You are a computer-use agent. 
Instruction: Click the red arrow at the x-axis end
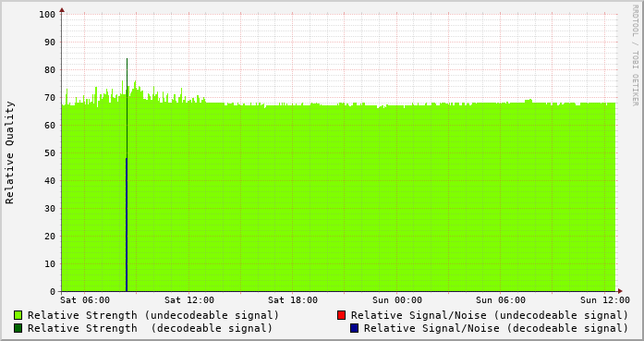(x=620, y=291)
